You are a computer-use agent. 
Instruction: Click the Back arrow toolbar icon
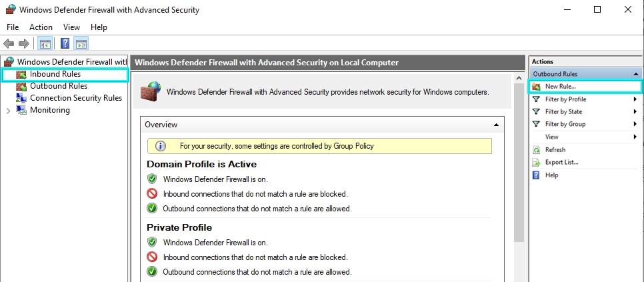9,44
